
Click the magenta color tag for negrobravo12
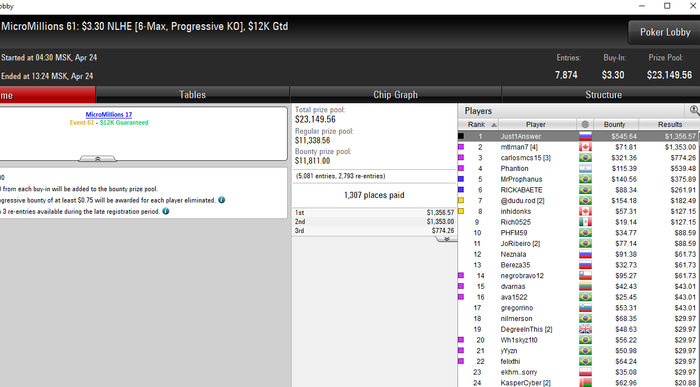point(461,275)
